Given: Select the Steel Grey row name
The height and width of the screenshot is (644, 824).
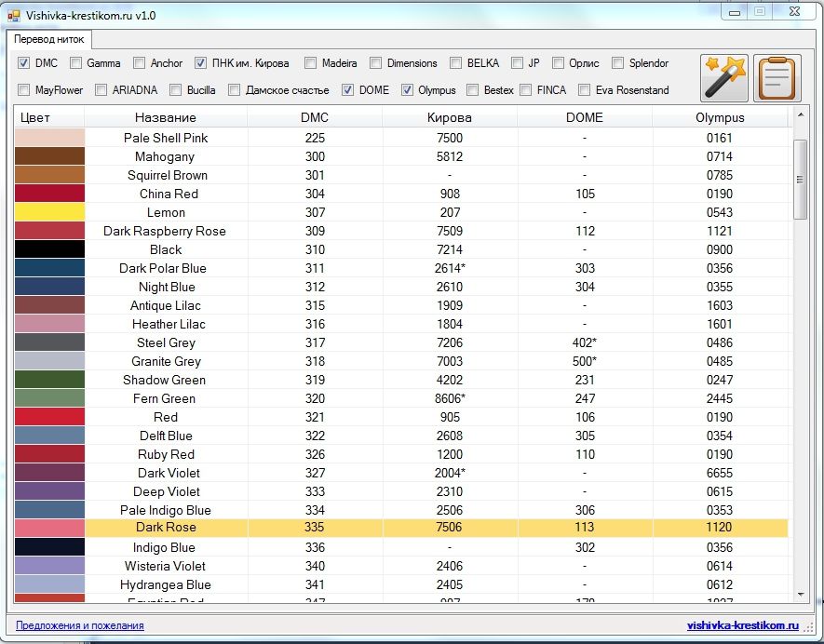Looking at the screenshot, I should [166, 342].
